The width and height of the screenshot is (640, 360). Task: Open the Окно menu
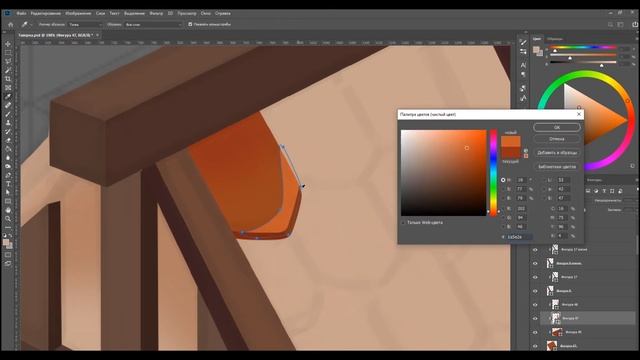[x=206, y=13]
